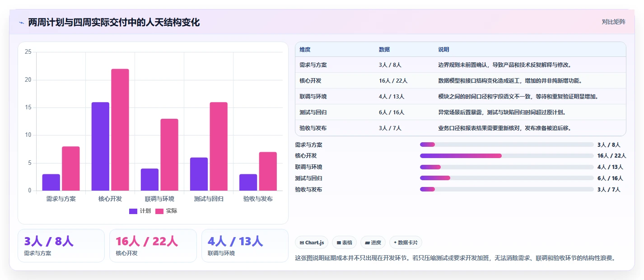Click the 6人 / 16人 value beside the progress bar
Viewport: 644px width, 280px height.
tap(610, 178)
